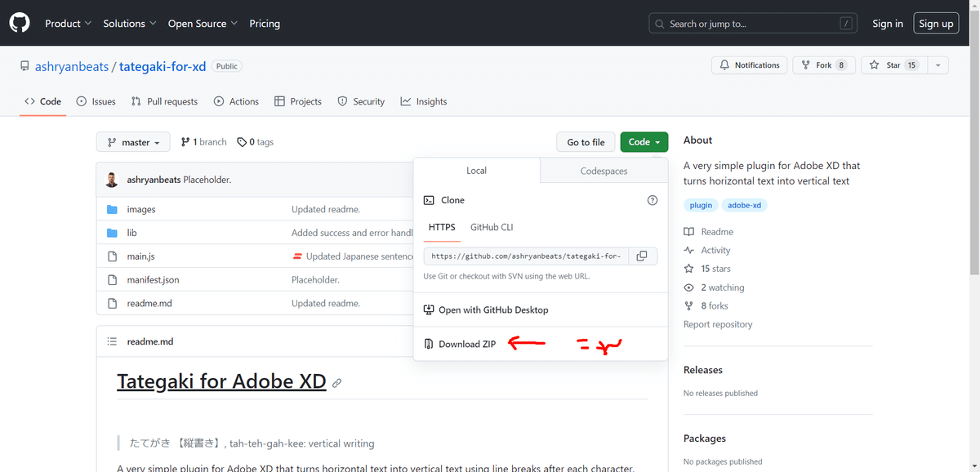Screen dimensions: 980x472
Task: Click the Readme book icon in About
Action: 689,232
